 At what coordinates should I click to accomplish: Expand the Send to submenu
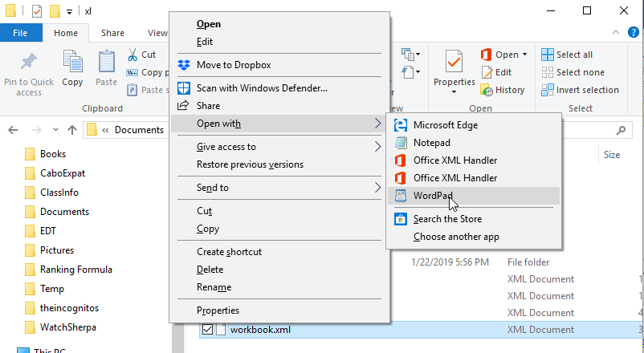click(x=377, y=188)
